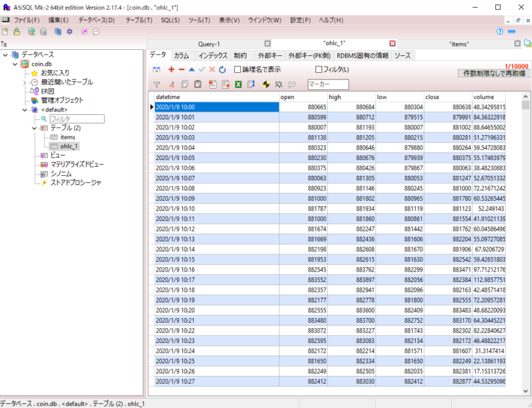Viewport: 532px width, 408px height.
Task: Switch to the カラム tab
Action: pyautogui.click(x=181, y=55)
